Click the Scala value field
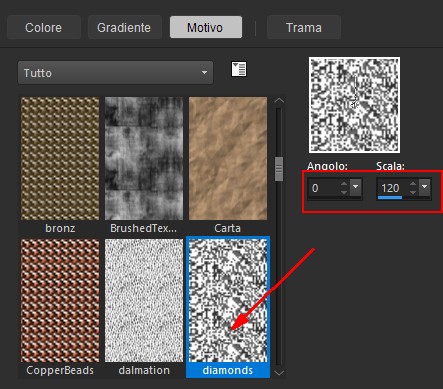The height and width of the screenshot is (389, 443). click(x=393, y=188)
